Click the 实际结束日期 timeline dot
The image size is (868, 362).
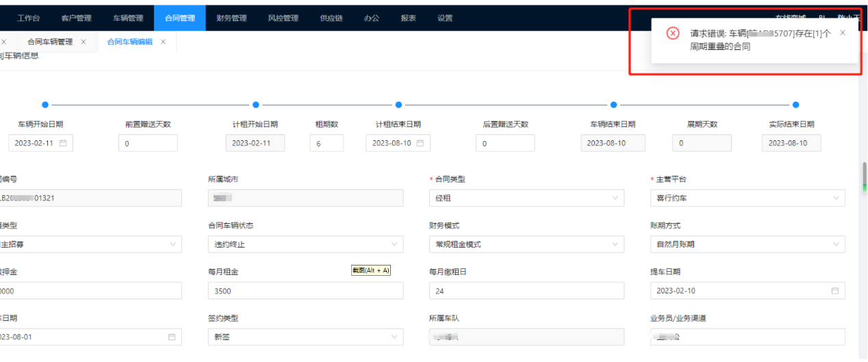[x=795, y=105]
